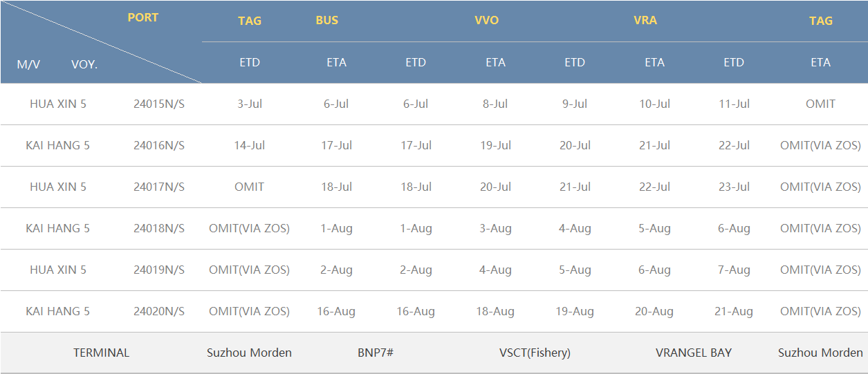Select the 14-Jul ETD cell
The image size is (868, 374).
(x=250, y=145)
